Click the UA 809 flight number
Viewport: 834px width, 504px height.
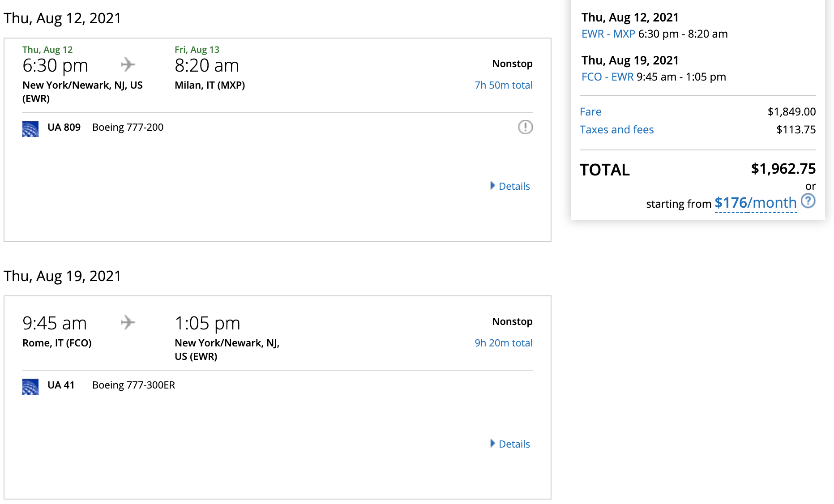coord(64,128)
